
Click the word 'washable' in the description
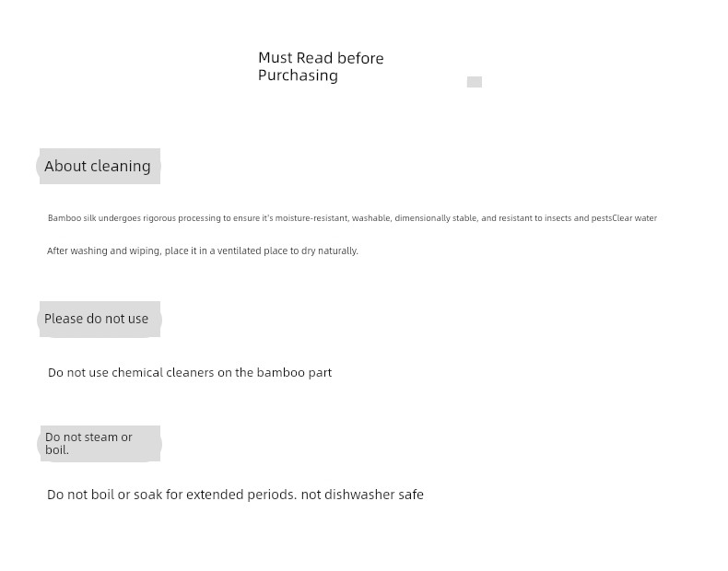click(370, 218)
